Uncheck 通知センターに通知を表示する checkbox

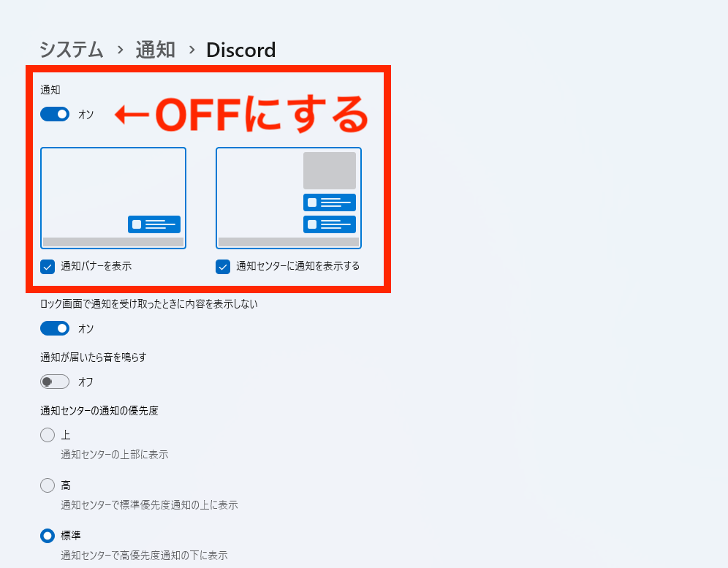pos(223,267)
